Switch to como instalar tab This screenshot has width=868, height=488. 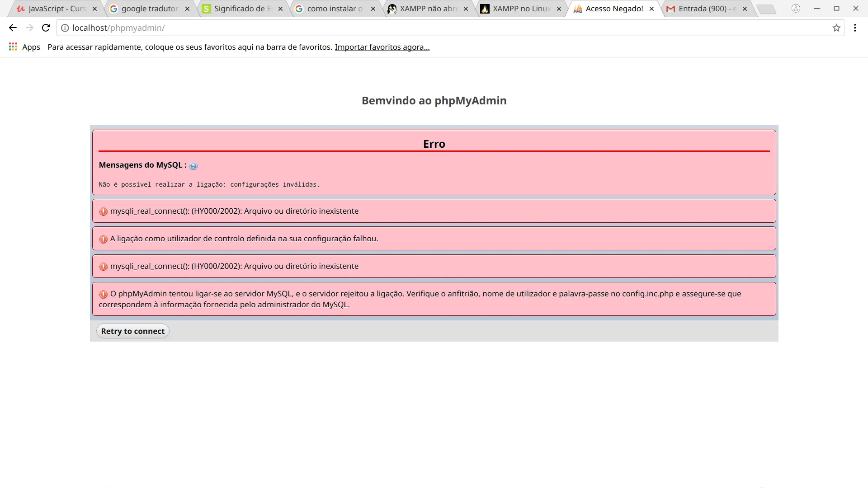point(335,9)
